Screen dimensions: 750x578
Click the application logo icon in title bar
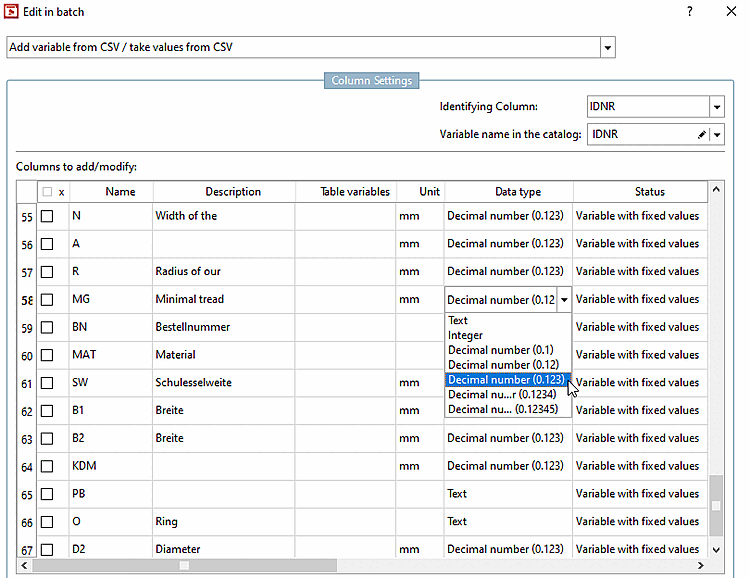click(x=12, y=12)
